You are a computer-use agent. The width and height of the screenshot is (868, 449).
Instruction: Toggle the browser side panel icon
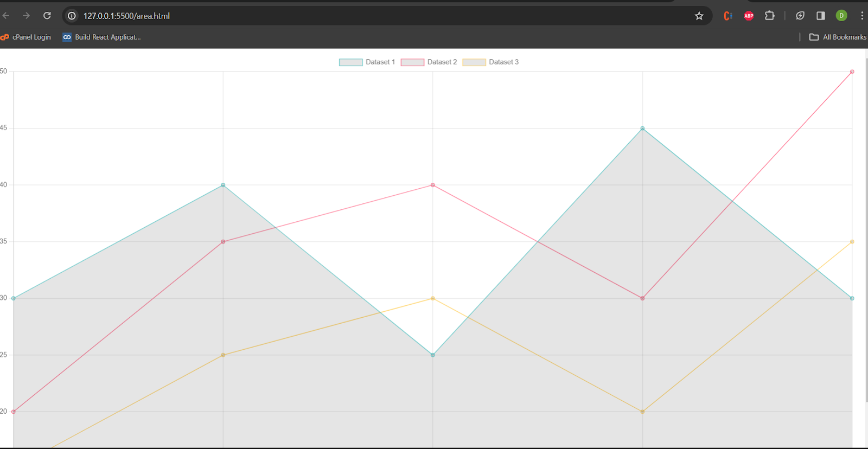pos(820,16)
